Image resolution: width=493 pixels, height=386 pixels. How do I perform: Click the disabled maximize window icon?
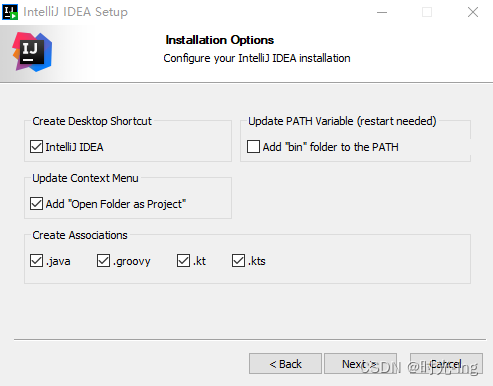tap(427, 12)
